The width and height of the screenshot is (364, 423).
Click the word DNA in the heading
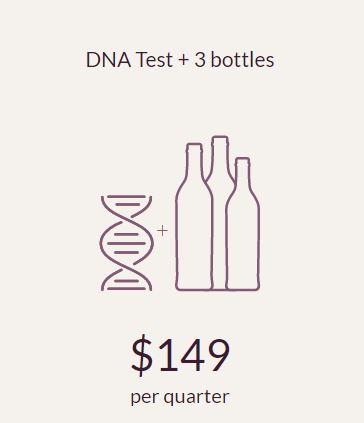point(108,60)
